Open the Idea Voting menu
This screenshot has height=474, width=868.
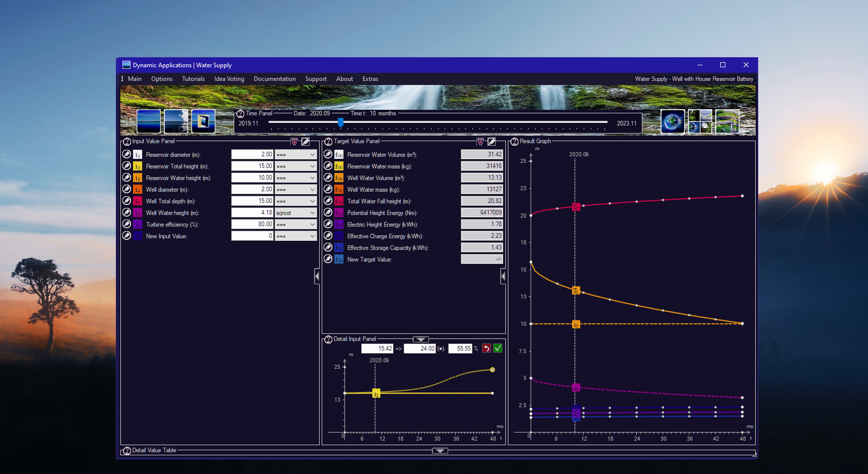(x=229, y=79)
